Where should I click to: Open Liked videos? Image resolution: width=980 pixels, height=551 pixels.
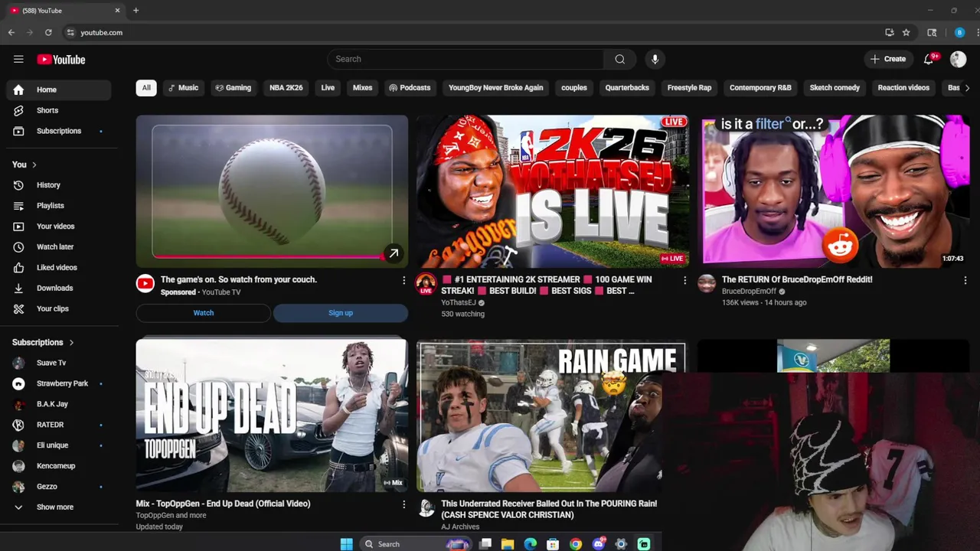[x=58, y=268]
